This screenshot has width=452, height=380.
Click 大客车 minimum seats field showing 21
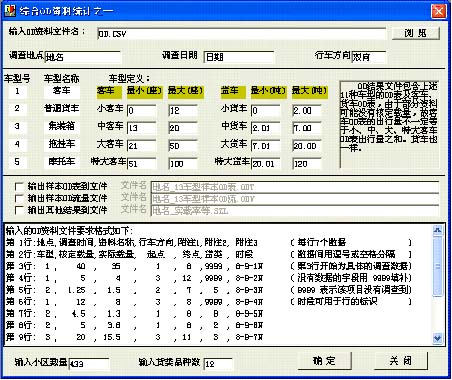click(141, 146)
